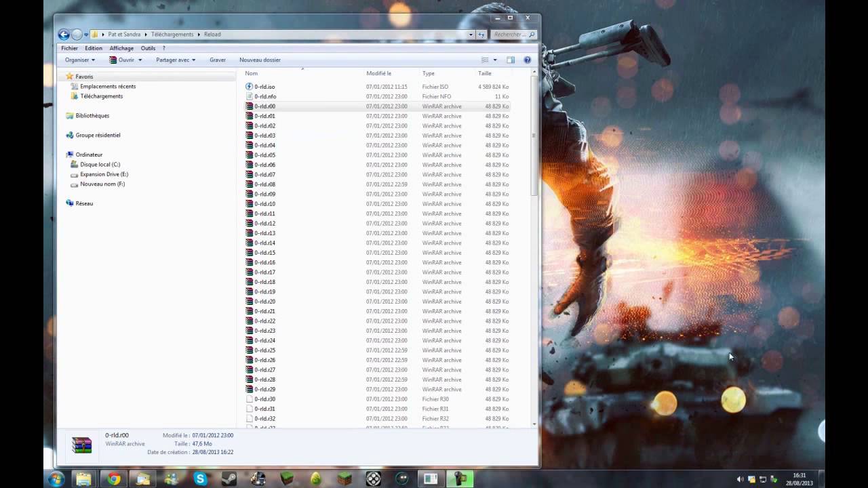Open Disque local (C:) drive
This screenshot has height=488, width=868.
pyautogui.click(x=100, y=165)
